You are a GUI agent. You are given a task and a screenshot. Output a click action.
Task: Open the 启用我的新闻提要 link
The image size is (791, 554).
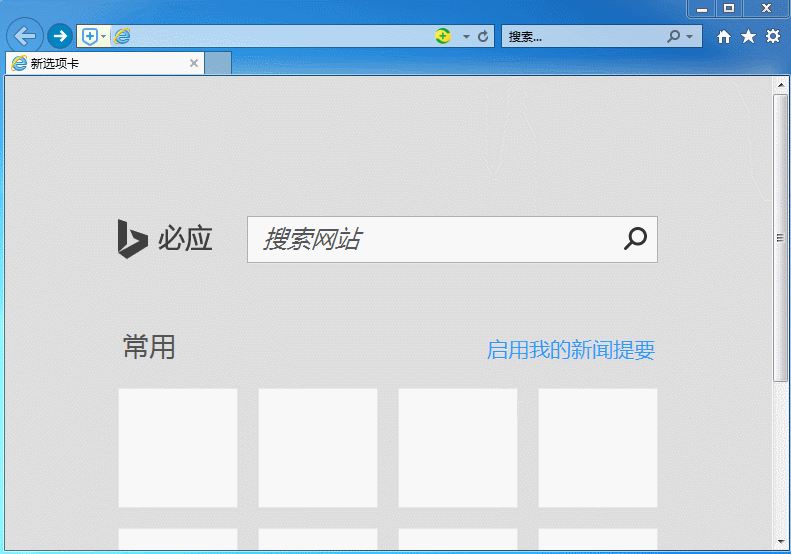click(x=571, y=350)
